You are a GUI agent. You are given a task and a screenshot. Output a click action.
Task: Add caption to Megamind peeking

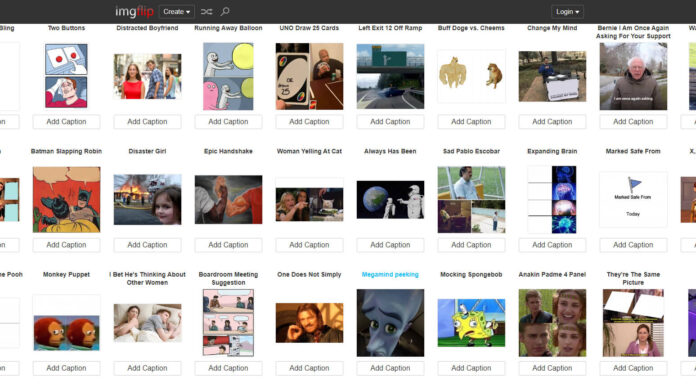(390, 368)
